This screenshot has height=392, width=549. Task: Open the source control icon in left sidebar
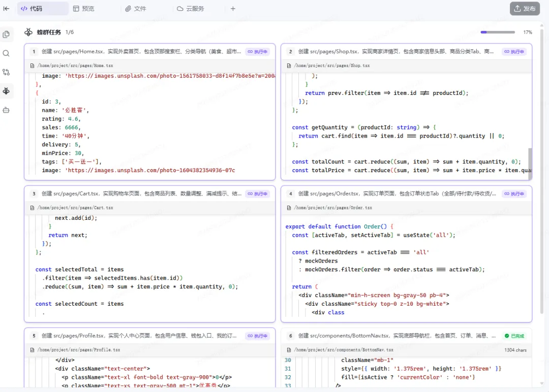tap(6, 72)
